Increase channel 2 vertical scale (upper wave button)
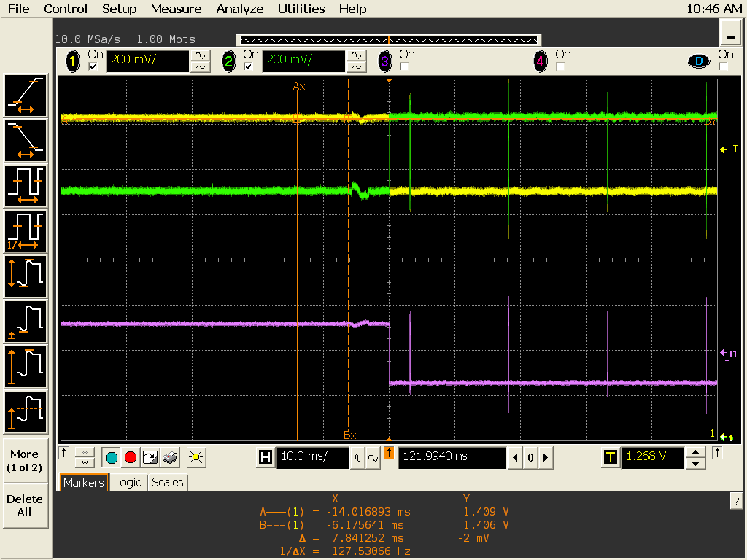747x560 pixels. point(356,55)
